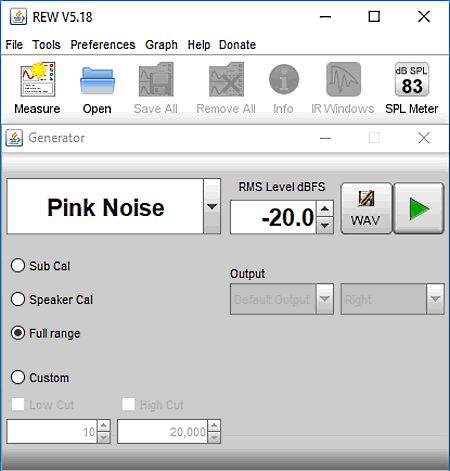Open the File menu
The height and width of the screenshot is (471, 450).
click(x=14, y=45)
